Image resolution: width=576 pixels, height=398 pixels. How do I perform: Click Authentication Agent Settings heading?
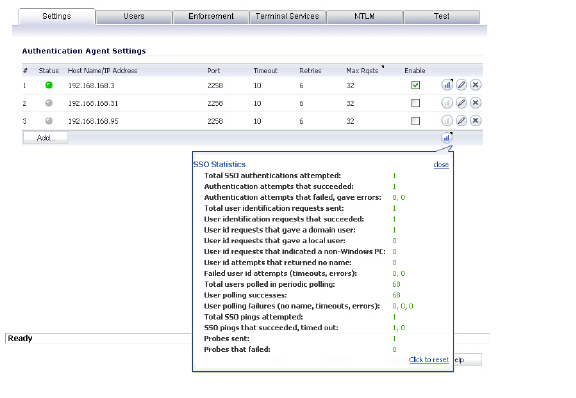pyautogui.click(x=84, y=51)
